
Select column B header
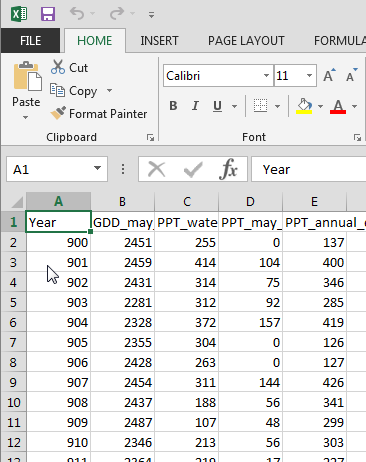coord(123,201)
